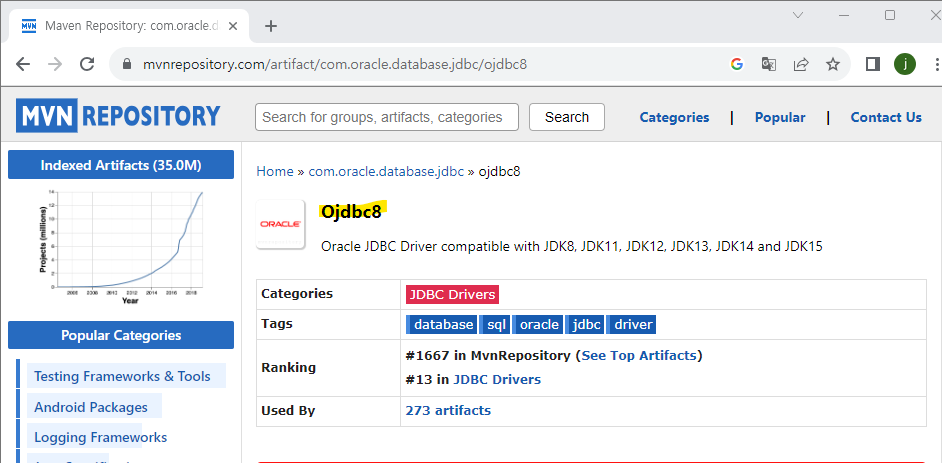The width and height of the screenshot is (942, 463).
Task: Click the MVN Repository logo
Action: point(118,115)
